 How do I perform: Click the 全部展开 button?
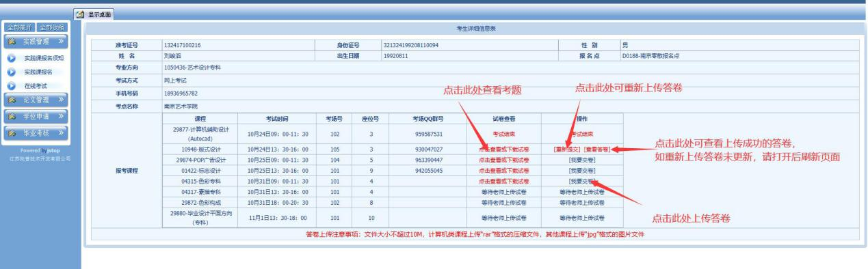19,27
